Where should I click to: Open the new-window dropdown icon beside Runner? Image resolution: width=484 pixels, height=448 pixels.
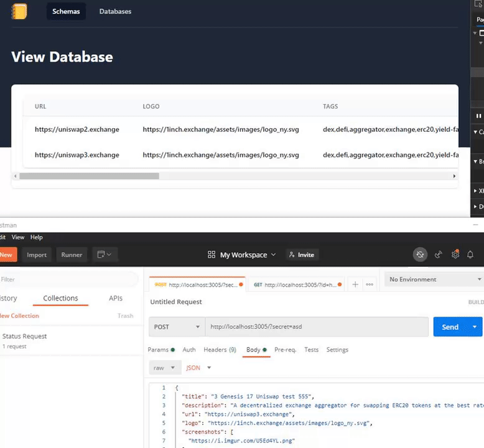pos(105,254)
